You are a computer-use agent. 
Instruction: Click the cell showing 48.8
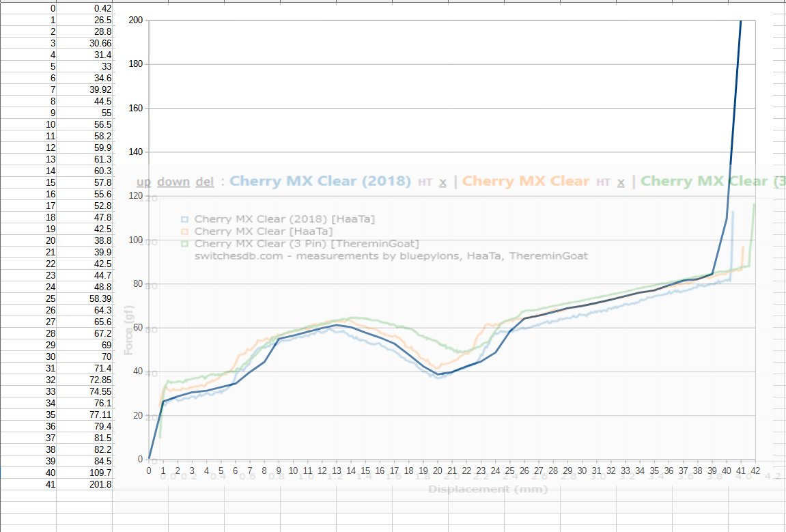tap(85, 287)
